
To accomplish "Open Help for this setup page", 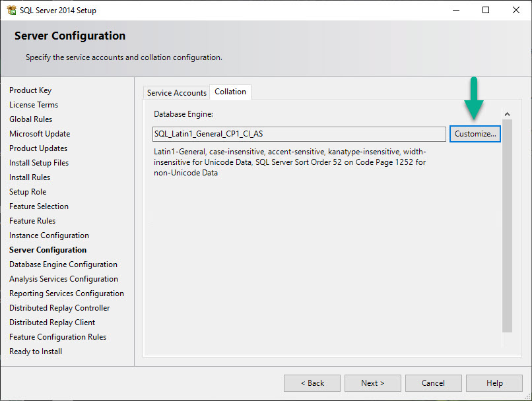I will pos(494,383).
